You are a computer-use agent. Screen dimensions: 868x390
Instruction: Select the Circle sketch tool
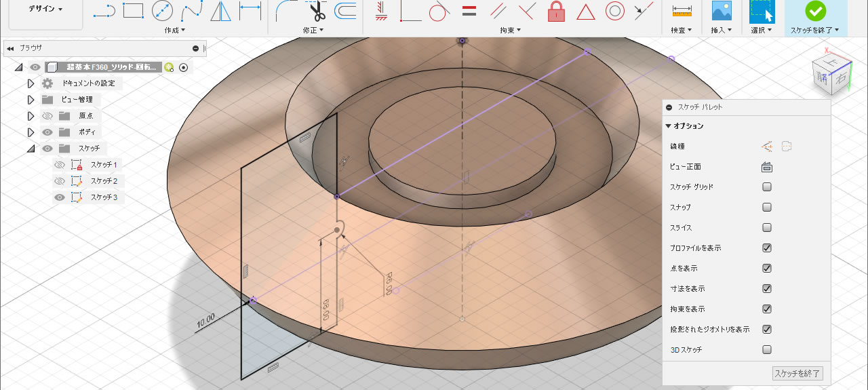tap(162, 11)
